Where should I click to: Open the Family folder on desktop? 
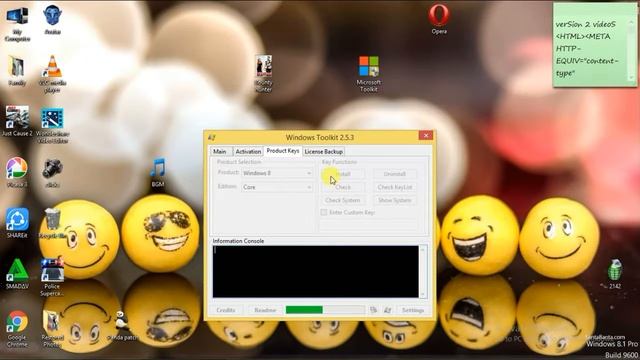click(17, 71)
